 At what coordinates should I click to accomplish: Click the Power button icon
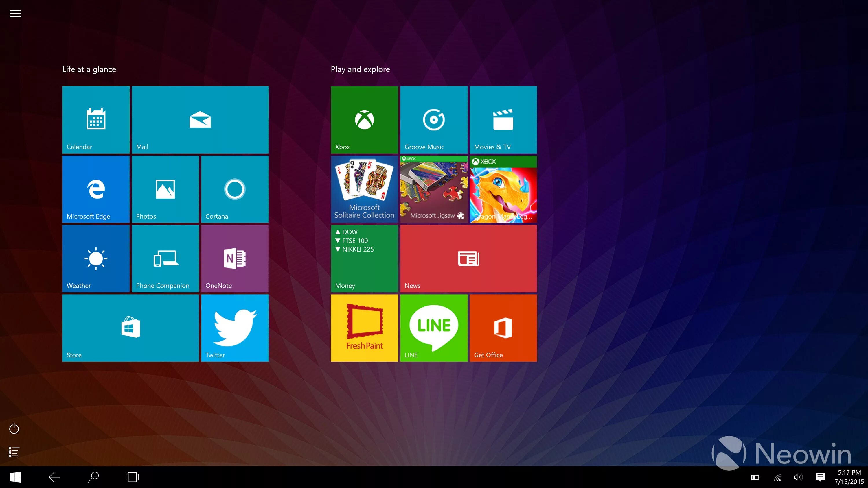pos(14,428)
